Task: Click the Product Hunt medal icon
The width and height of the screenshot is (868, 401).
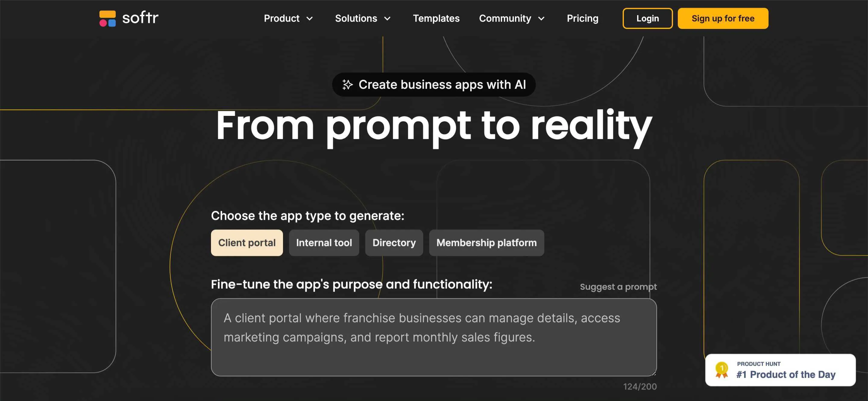Action: [x=722, y=370]
